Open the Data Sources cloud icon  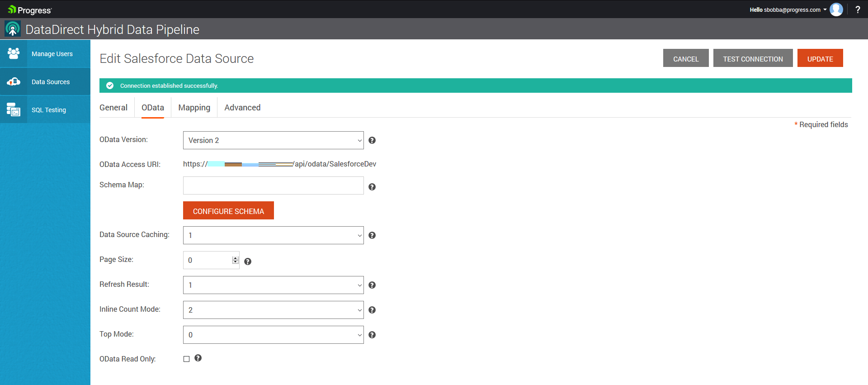14,81
